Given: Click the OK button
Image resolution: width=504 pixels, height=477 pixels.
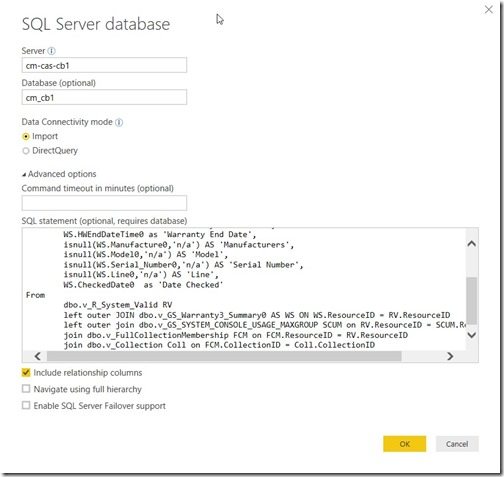Looking at the screenshot, I should tap(404, 444).
